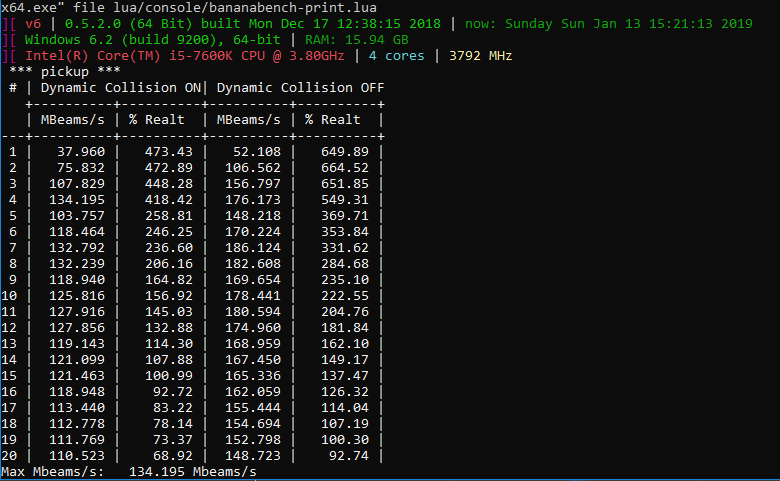This screenshot has height=481, width=780.
Task: Click value '114.30' in row 13
Action: [169, 344]
